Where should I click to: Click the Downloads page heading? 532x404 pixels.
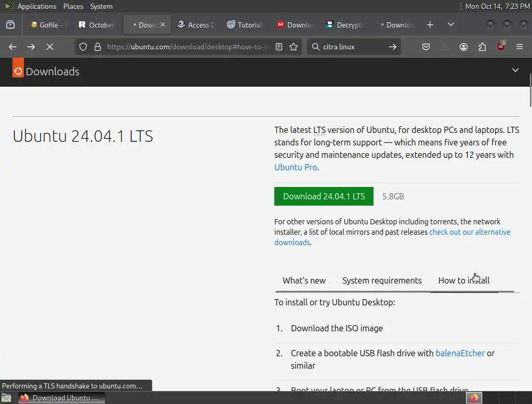click(x=52, y=72)
